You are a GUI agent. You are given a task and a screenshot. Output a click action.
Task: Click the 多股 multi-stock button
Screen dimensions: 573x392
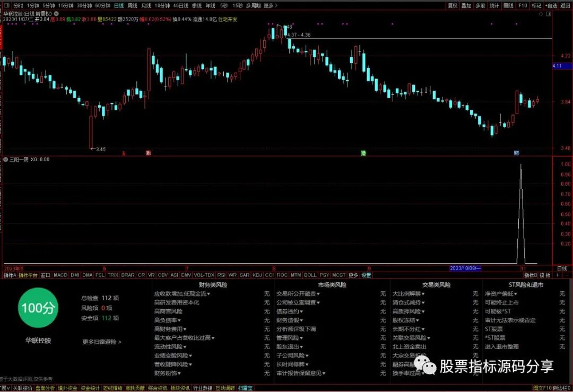click(x=480, y=5)
